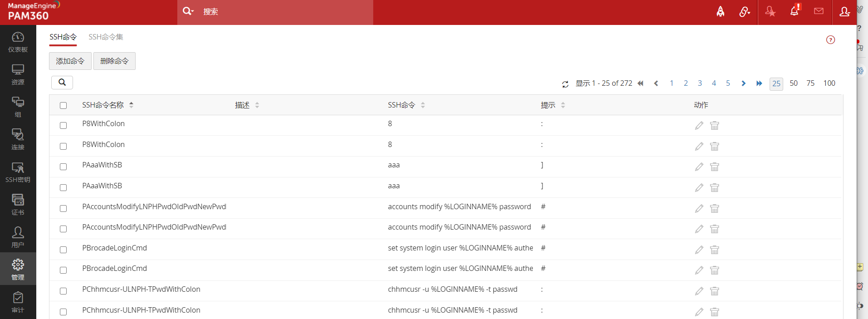
Task: Go to SSH密钥 in the sidebar
Action: [x=18, y=172]
